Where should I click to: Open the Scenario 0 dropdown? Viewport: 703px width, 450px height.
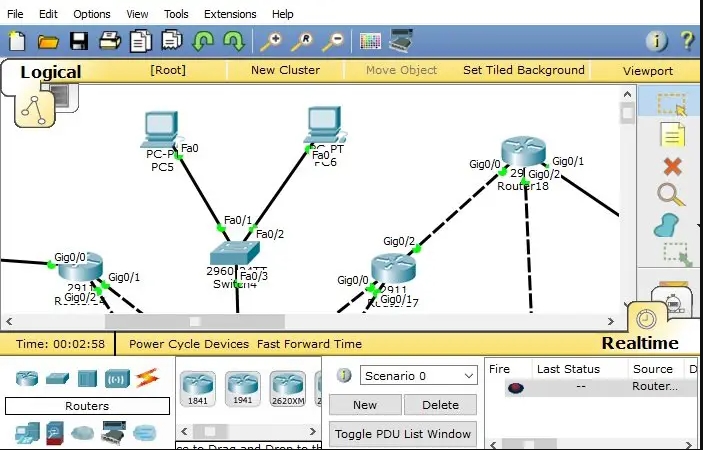pos(419,376)
